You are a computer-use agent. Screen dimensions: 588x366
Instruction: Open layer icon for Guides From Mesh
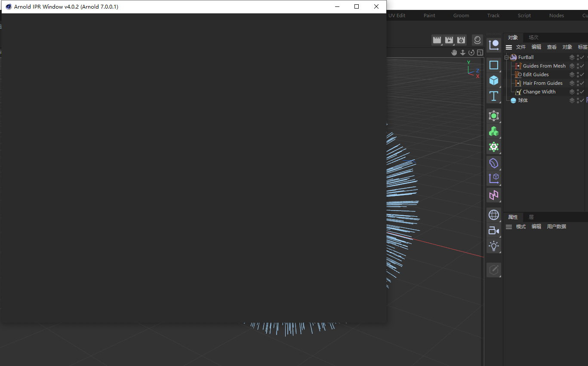[x=572, y=66]
